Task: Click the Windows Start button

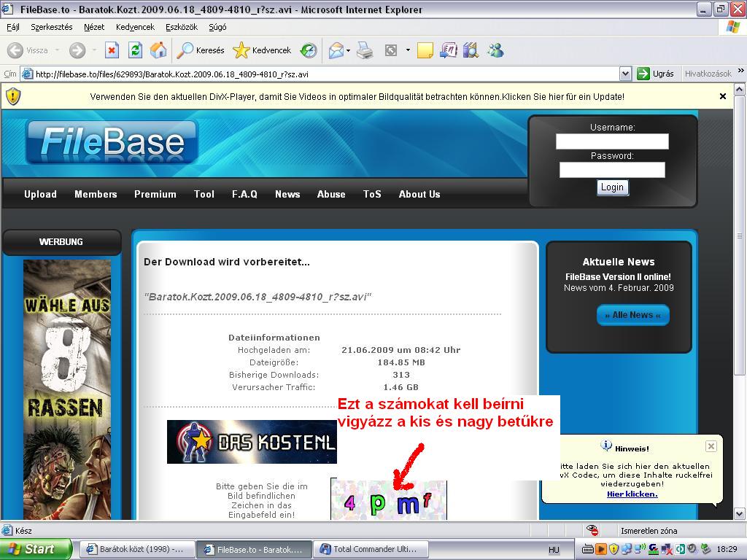Action: pyautogui.click(x=36, y=549)
